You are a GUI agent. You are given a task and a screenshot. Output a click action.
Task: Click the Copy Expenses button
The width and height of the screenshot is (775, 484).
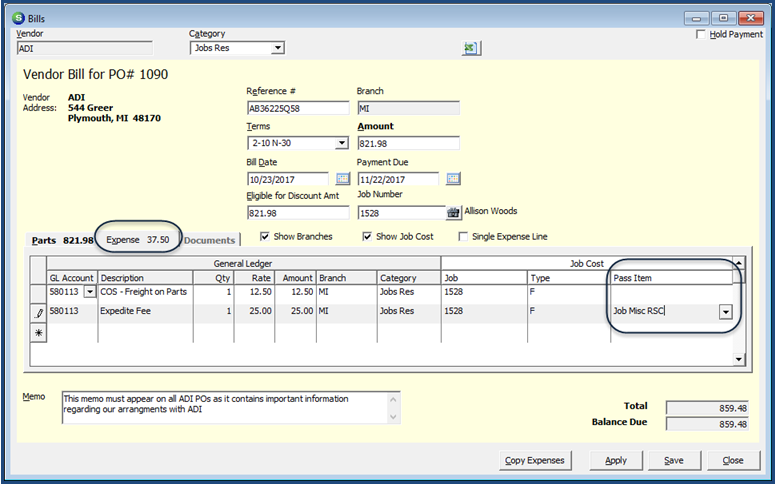535,461
